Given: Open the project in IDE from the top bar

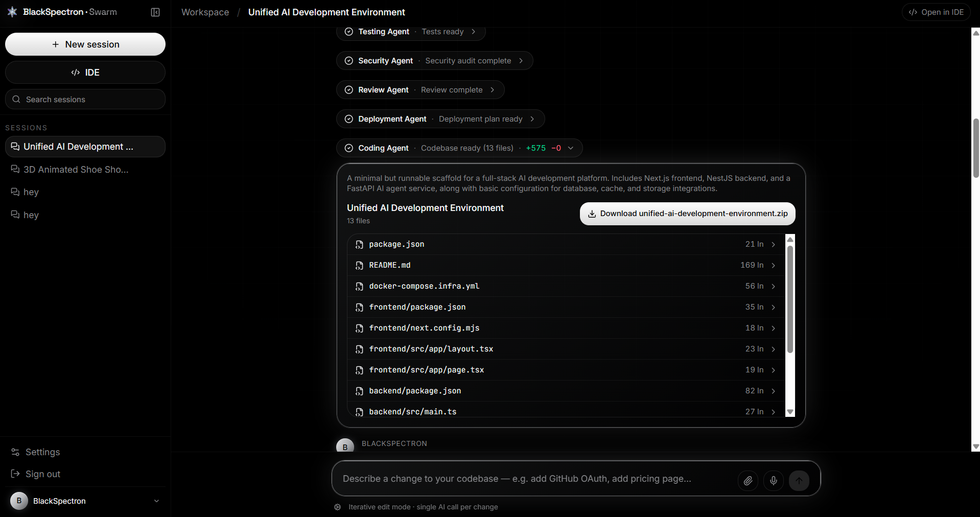Looking at the screenshot, I should 936,12.
